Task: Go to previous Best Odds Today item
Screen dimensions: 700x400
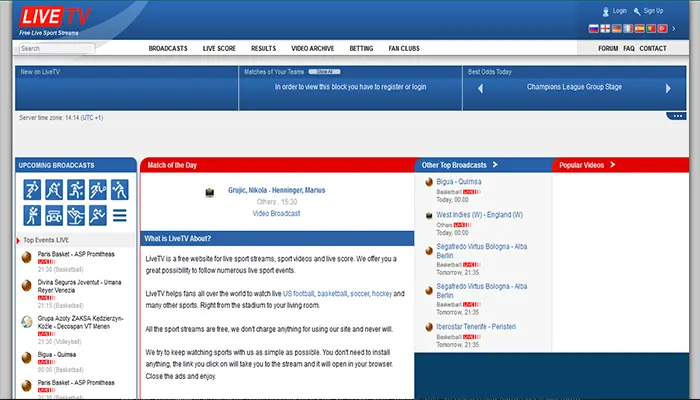Action: point(480,89)
